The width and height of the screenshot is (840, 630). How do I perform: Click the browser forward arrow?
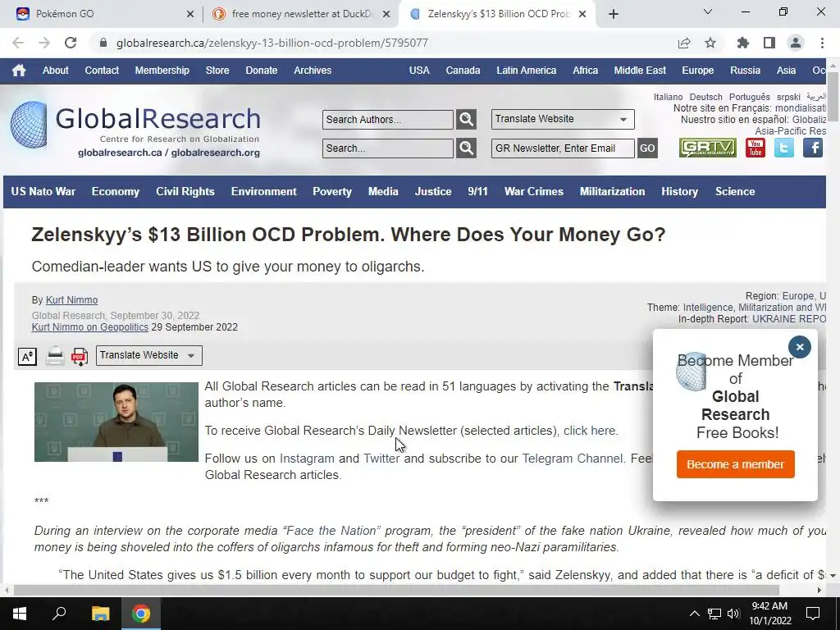tap(44, 43)
